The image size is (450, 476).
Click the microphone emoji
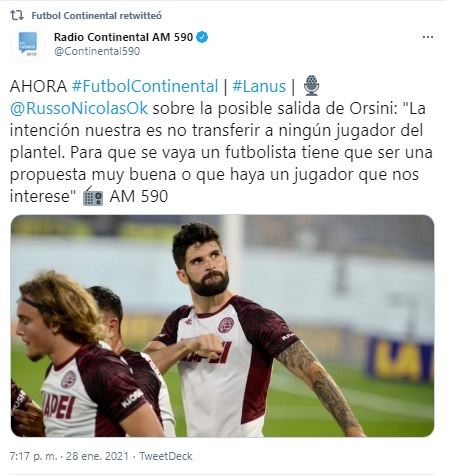312,86
